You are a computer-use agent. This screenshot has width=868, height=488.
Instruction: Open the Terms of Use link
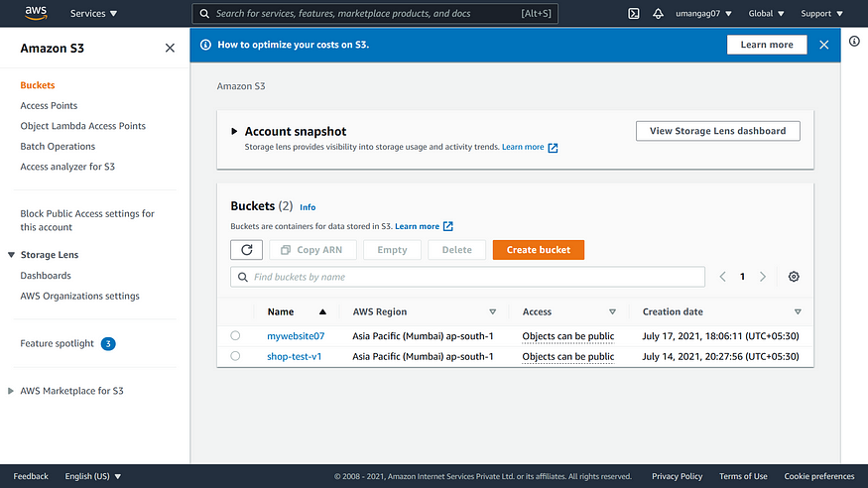pyautogui.click(x=743, y=476)
